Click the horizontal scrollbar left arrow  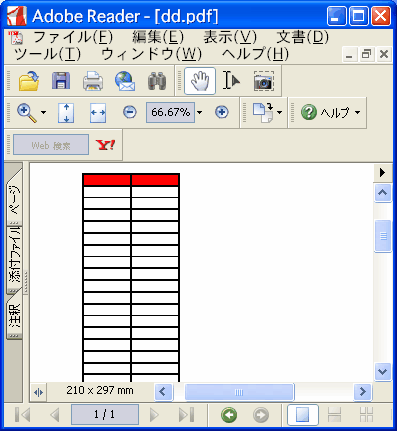click(x=163, y=391)
